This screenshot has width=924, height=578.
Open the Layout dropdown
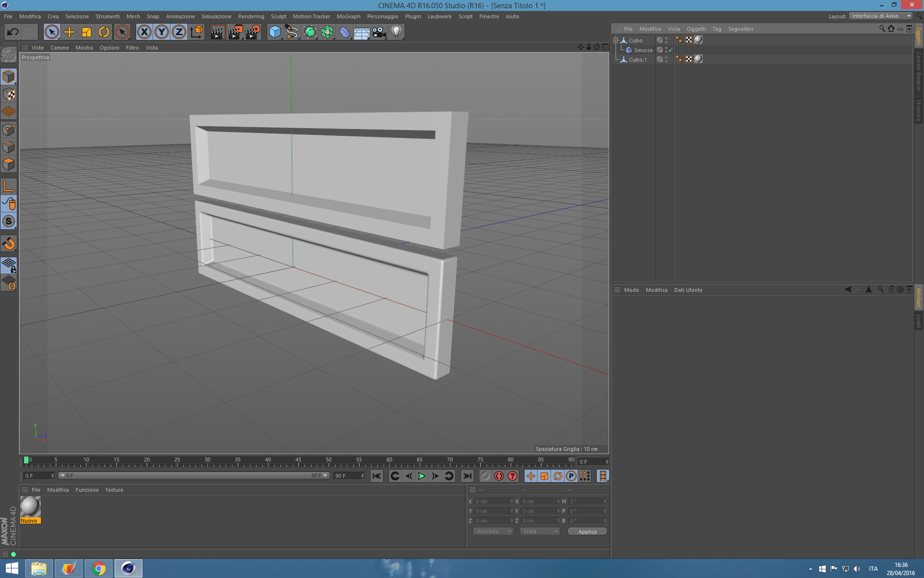coord(881,16)
